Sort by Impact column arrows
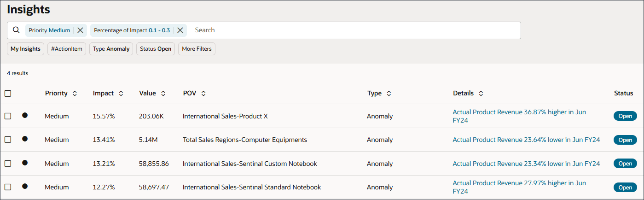The image size is (644, 200). coord(121,94)
